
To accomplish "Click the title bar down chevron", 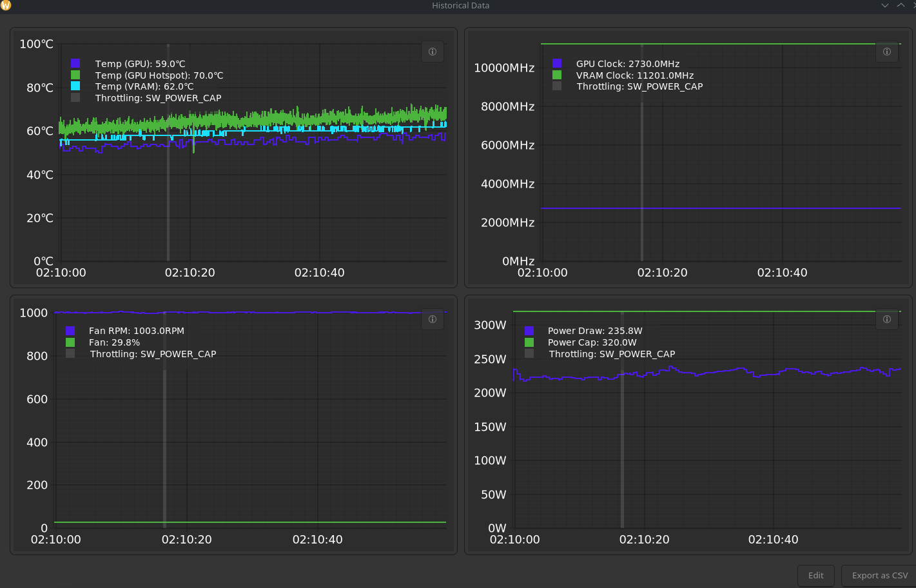I will [885, 5].
